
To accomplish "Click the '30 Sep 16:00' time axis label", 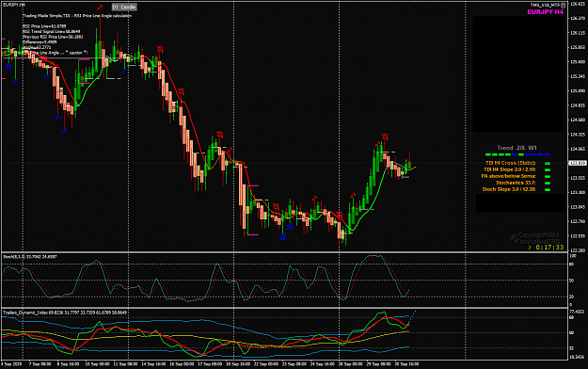I will tap(406, 364).
